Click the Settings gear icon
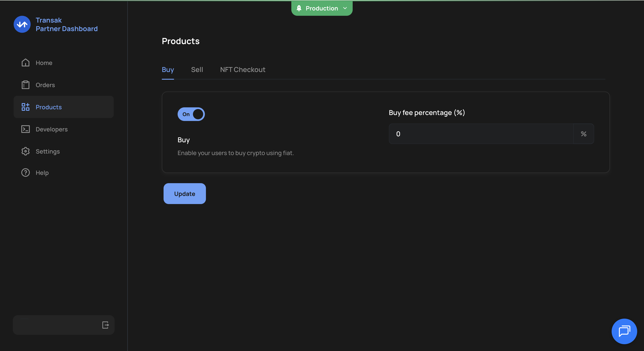The width and height of the screenshot is (644, 351). [26, 151]
